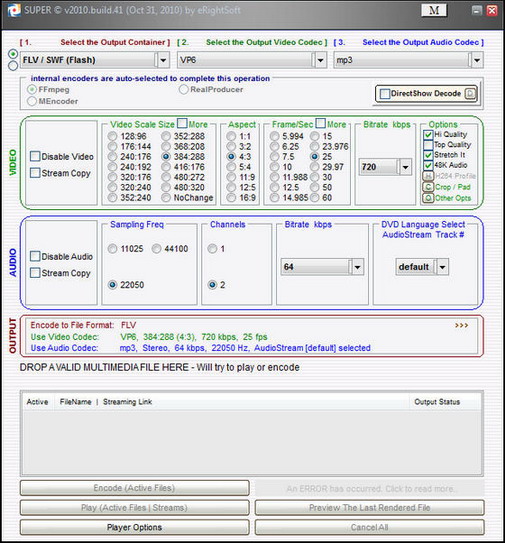
Task: Click the DirectShow Decode document icon
Action: (470, 94)
